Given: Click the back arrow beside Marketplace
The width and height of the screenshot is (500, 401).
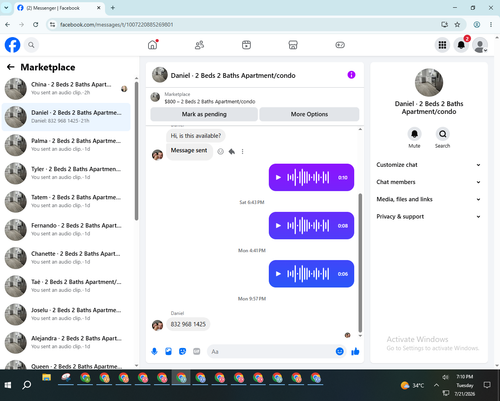Looking at the screenshot, I should point(10,67).
